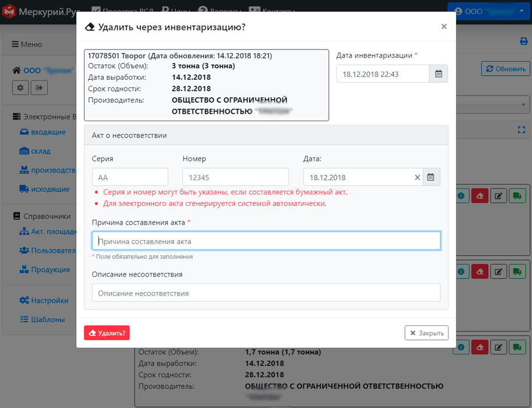Click the green truck icon in first row
This screenshot has width=532, height=408.
[x=517, y=196]
